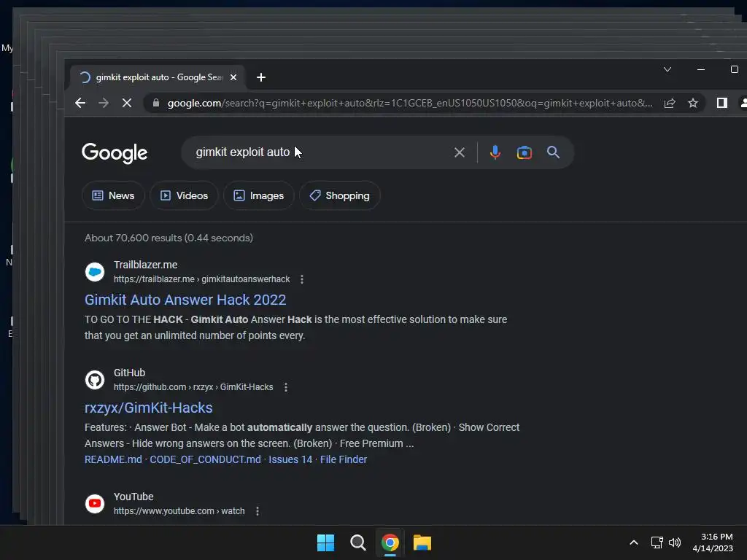Viewport: 747px width, 560px height.
Task: Open Gimkit Auto Answer Hack 2022 result
Action: click(x=185, y=300)
